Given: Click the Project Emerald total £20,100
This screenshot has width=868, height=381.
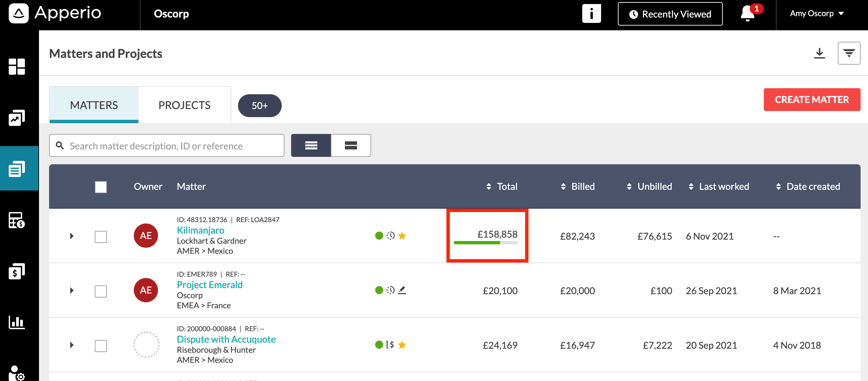Looking at the screenshot, I should point(500,291).
